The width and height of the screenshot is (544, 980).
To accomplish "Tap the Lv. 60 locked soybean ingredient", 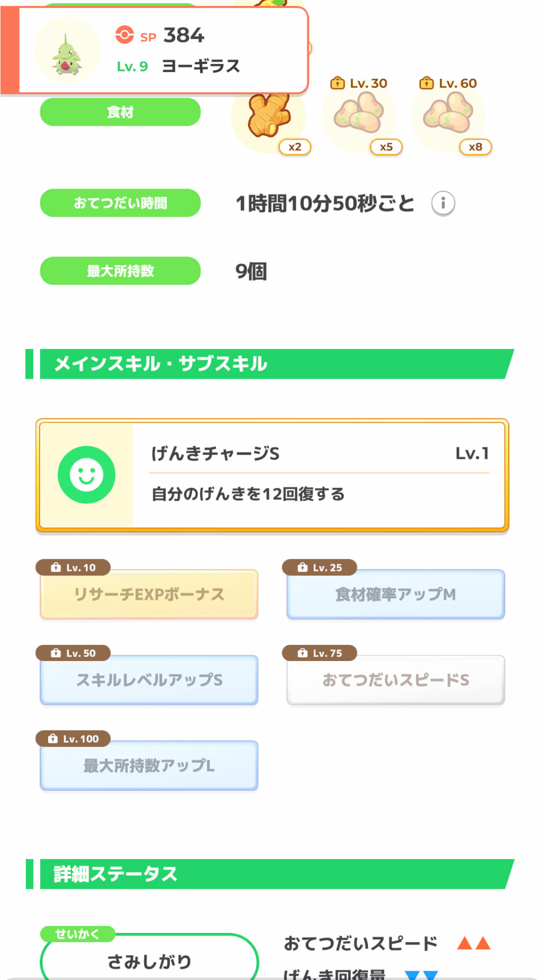I will point(448,116).
